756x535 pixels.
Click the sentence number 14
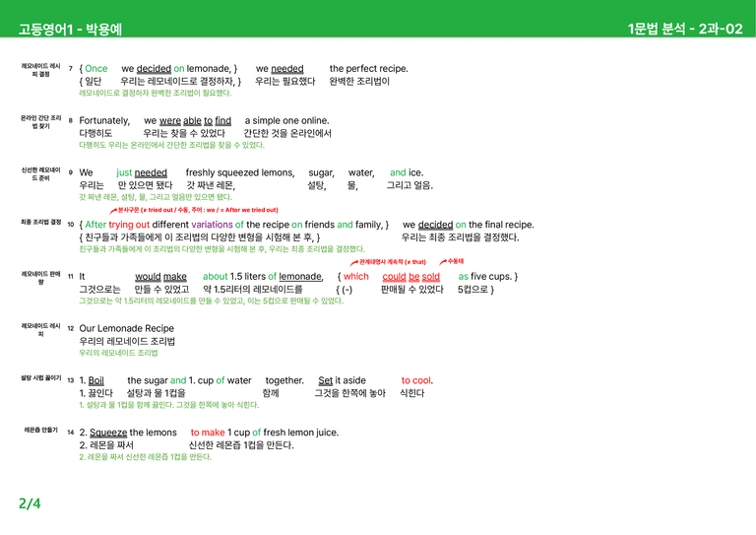tap(71, 433)
